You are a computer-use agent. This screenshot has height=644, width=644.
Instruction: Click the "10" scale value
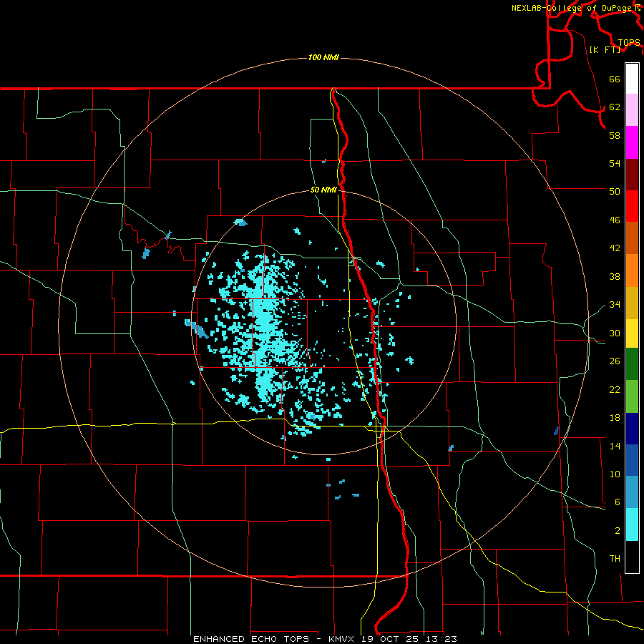[x=615, y=474]
